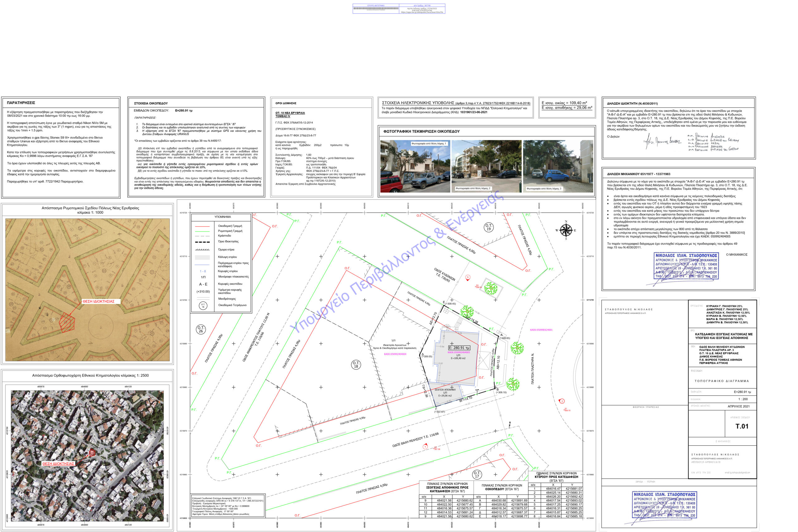
Task: Click the compass rose north symbol
Action: [x=565, y=230]
